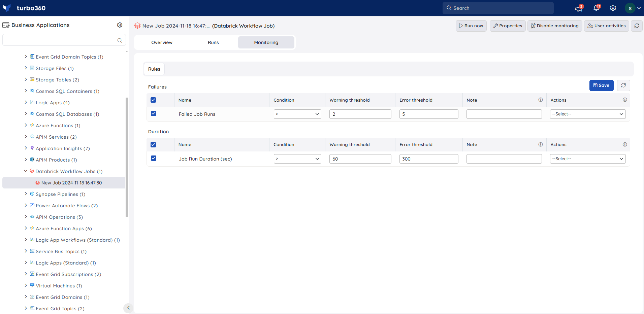Open the announcements megaphone icon
The width and height of the screenshot is (644, 314).
(578, 8)
